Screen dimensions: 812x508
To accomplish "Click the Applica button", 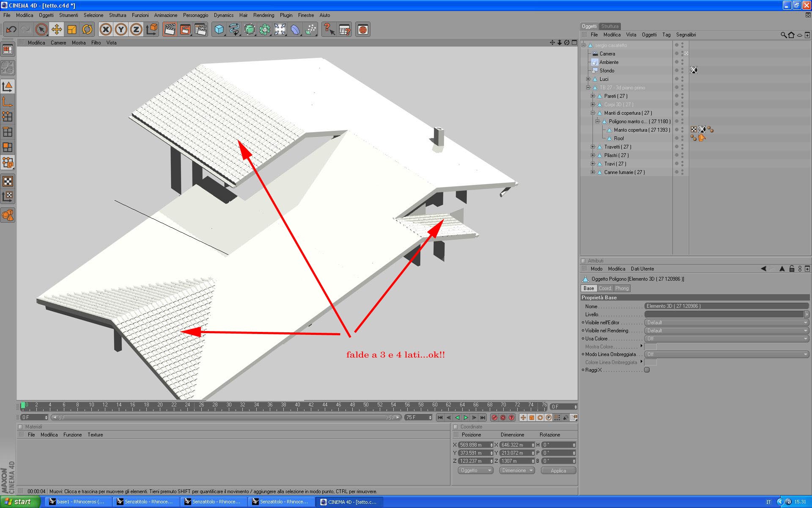I will 558,471.
